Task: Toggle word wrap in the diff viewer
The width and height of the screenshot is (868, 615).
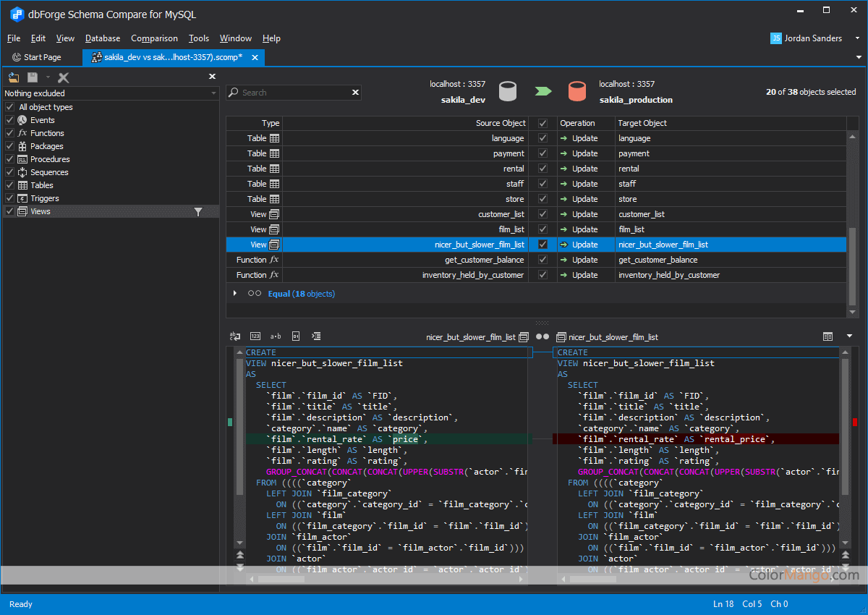Action: 235,336
